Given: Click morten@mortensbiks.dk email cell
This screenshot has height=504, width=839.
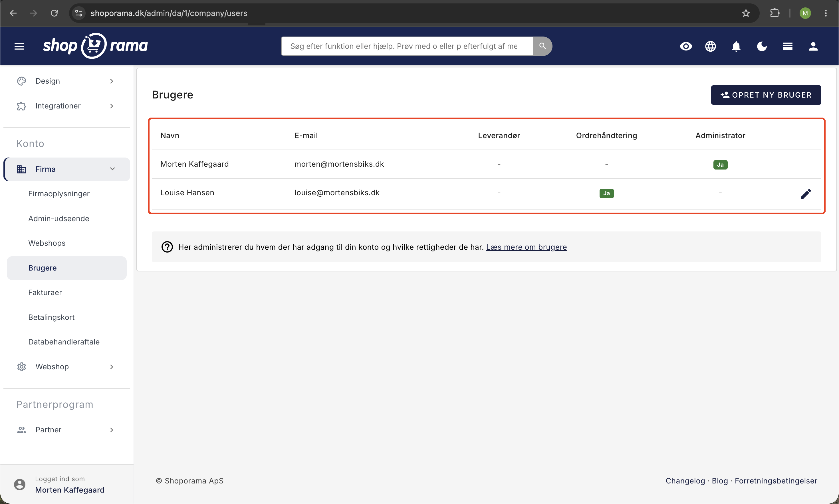Looking at the screenshot, I should click(339, 164).
